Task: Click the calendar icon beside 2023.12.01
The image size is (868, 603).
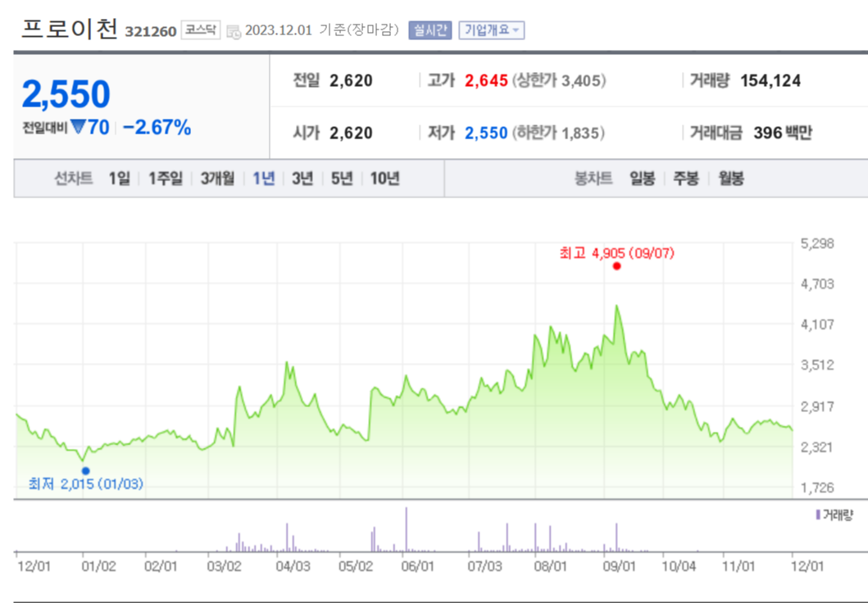Action: 234,31
